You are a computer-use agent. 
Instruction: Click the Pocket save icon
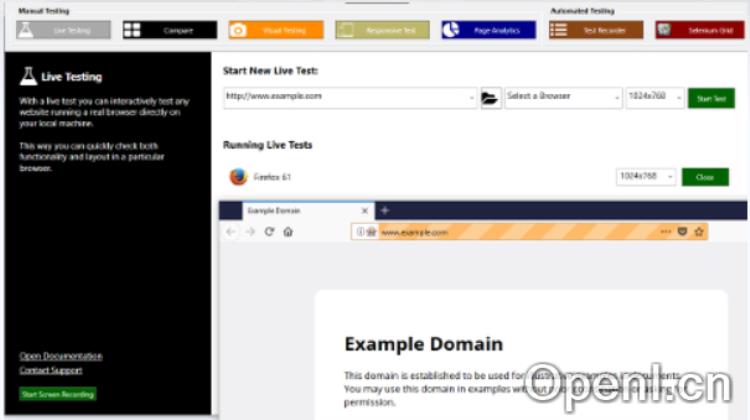point(683,232)
